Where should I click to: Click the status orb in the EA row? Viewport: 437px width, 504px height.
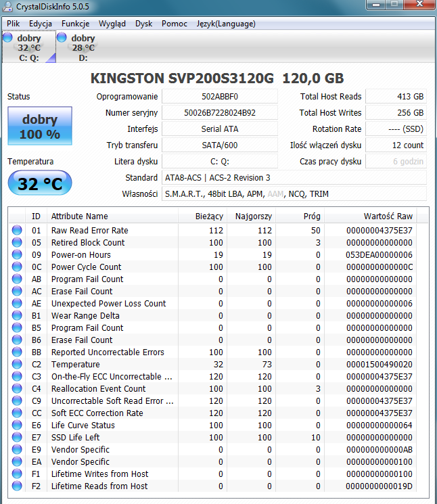tap(17, 462)
